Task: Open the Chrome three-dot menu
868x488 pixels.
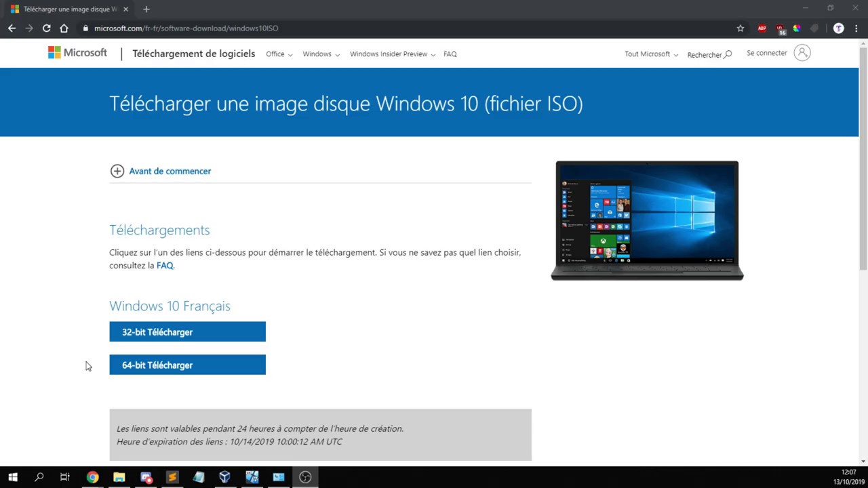Action: [x=856, y=28]
